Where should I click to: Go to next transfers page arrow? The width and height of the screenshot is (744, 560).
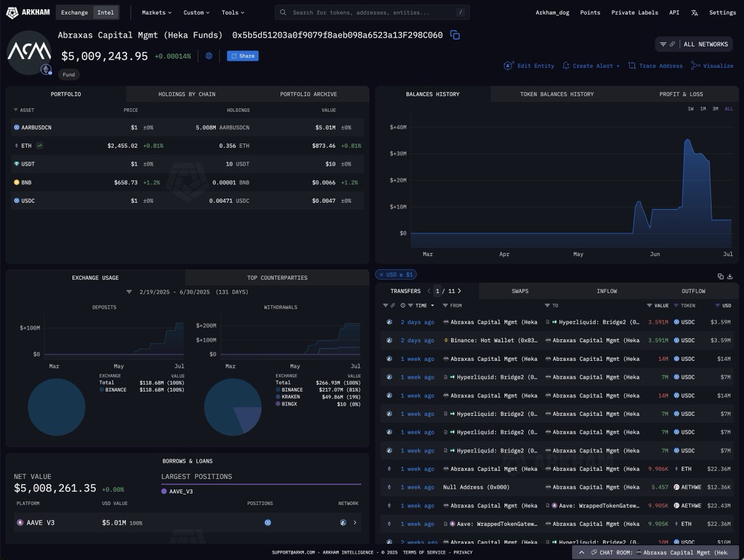pyautogui.click(x=459, y=291)
